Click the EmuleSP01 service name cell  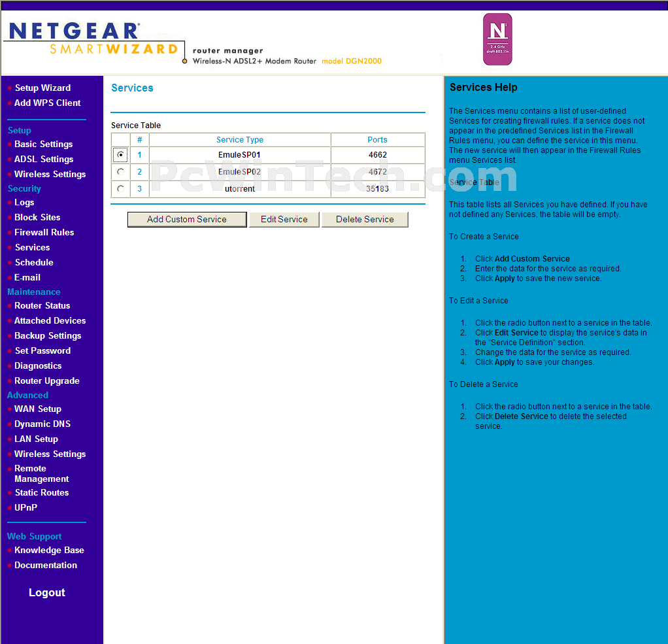(239, 155)
